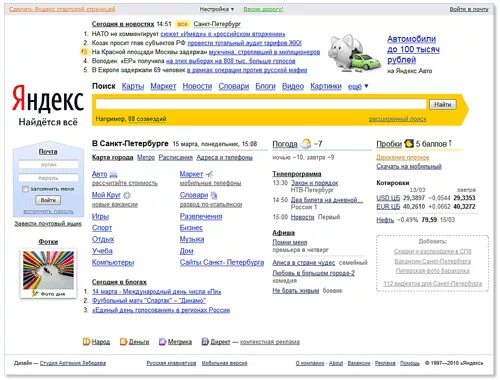This screenshot has width=500, height=380.
Task: Open the Блоги tab
Action: pos(265,86)
